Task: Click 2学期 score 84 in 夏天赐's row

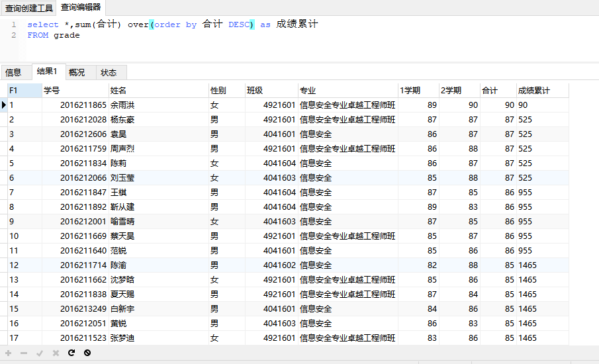Action: click(x=459, y=294)
